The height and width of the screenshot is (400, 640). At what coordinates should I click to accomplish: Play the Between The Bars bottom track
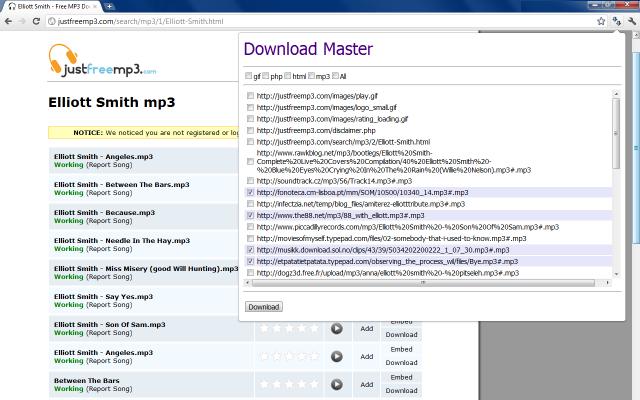[336, 384]
